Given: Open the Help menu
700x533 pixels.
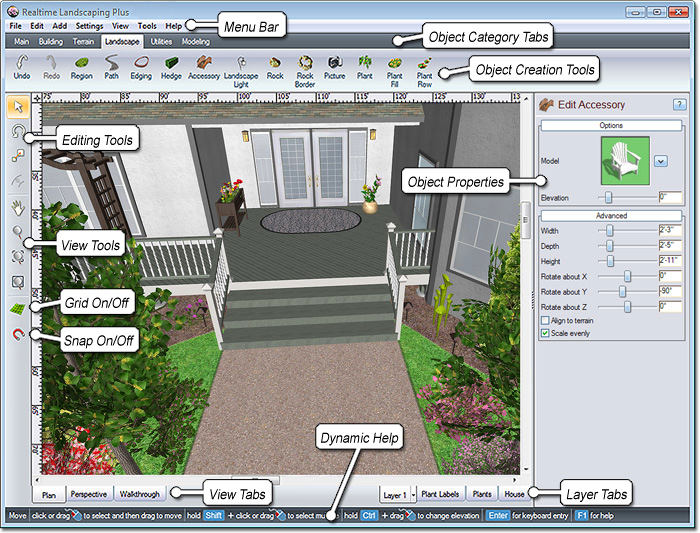Looking at the screenshot, I should point(174,26).
